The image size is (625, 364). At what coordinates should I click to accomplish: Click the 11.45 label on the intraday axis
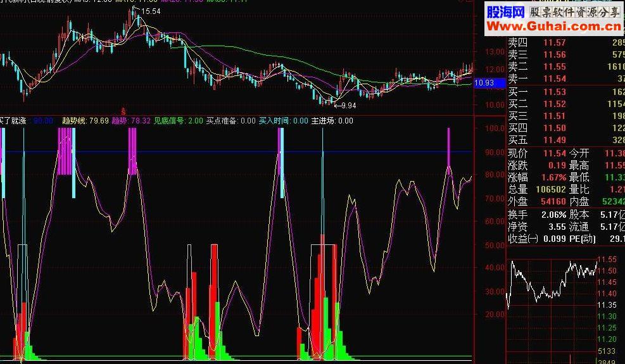click(609, 283)
